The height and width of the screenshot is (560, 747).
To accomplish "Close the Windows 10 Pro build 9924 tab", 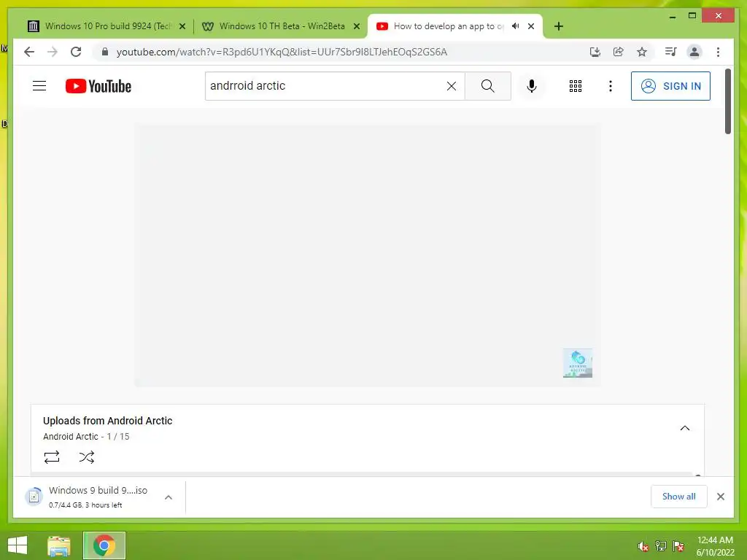I will [x=182, y=26].
